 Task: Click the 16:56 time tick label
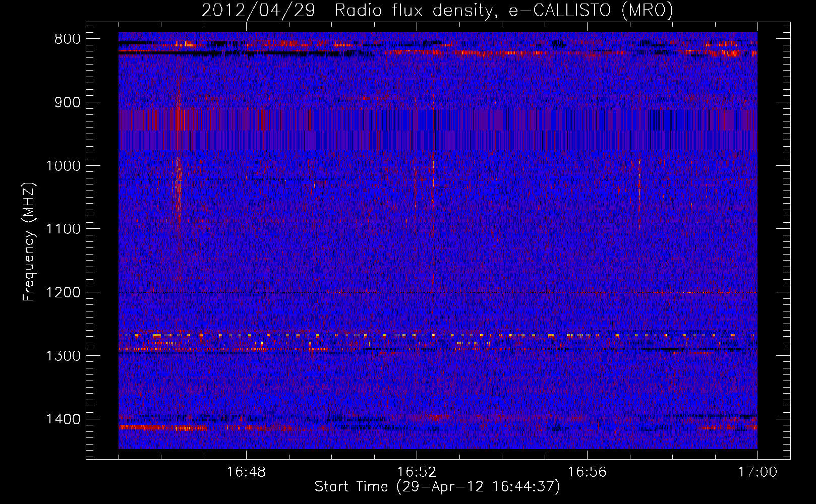tap(587, 472)
